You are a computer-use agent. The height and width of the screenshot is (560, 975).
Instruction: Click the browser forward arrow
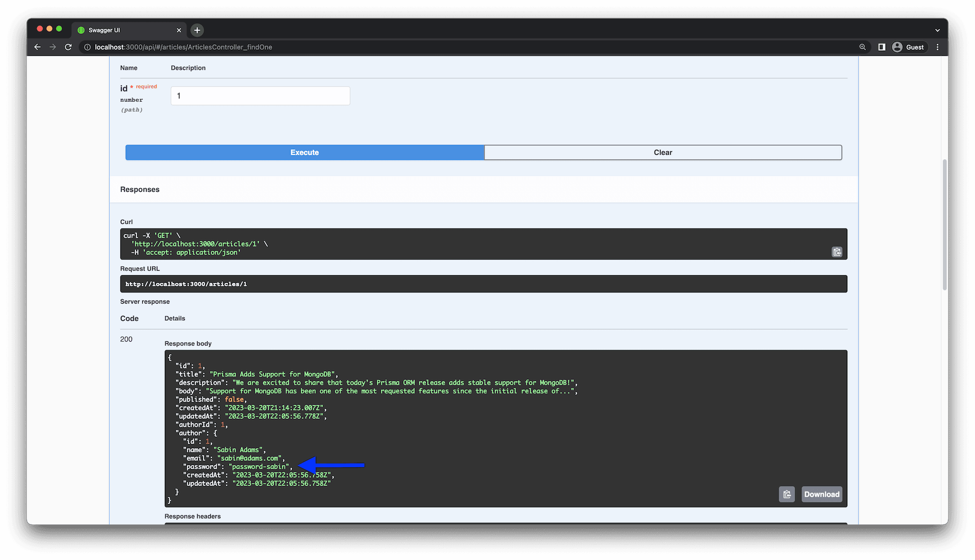53,47
